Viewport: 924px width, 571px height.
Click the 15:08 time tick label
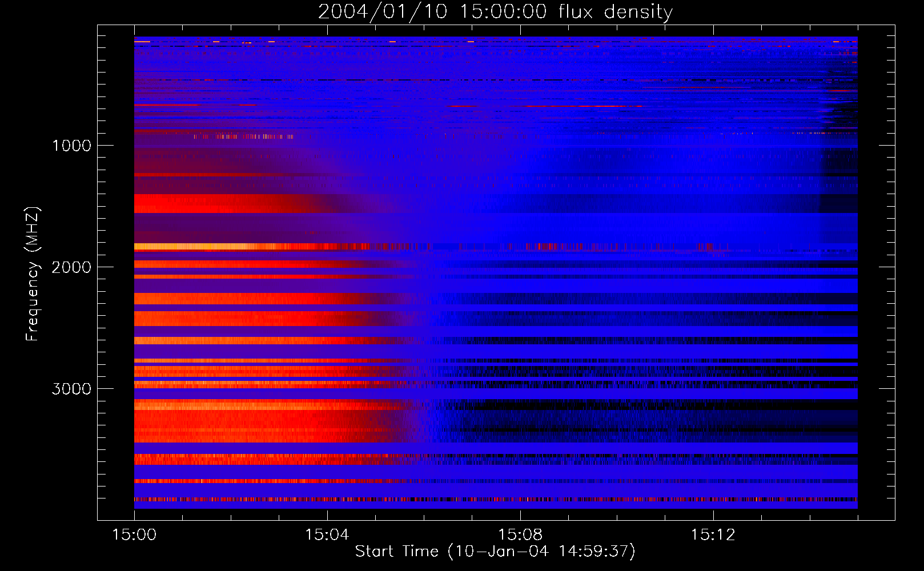click(520, 535)
